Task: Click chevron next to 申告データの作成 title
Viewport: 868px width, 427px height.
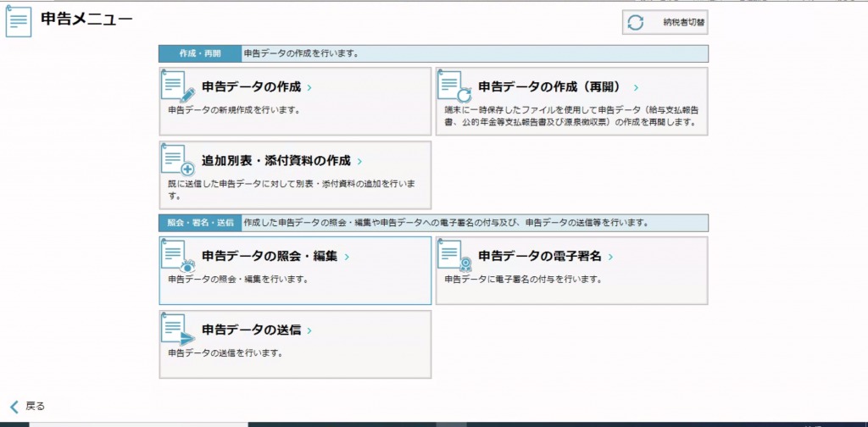Action: click(x=309, y=87)
